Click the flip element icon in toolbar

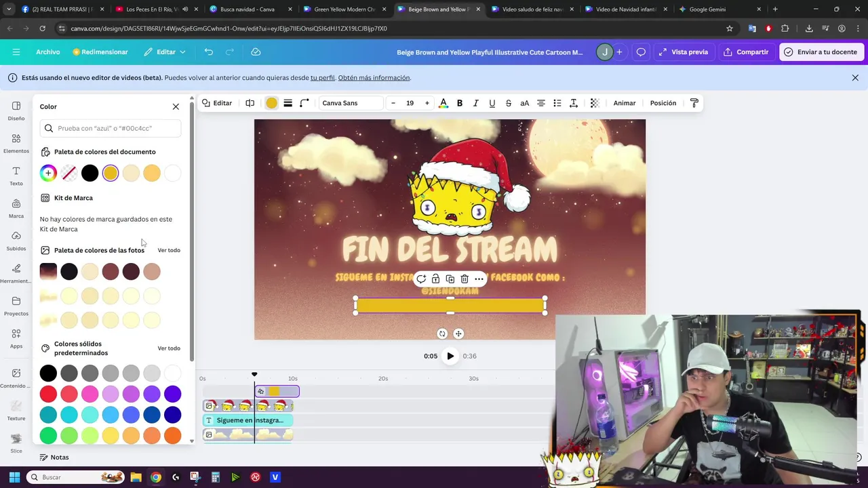click(250, 103)
